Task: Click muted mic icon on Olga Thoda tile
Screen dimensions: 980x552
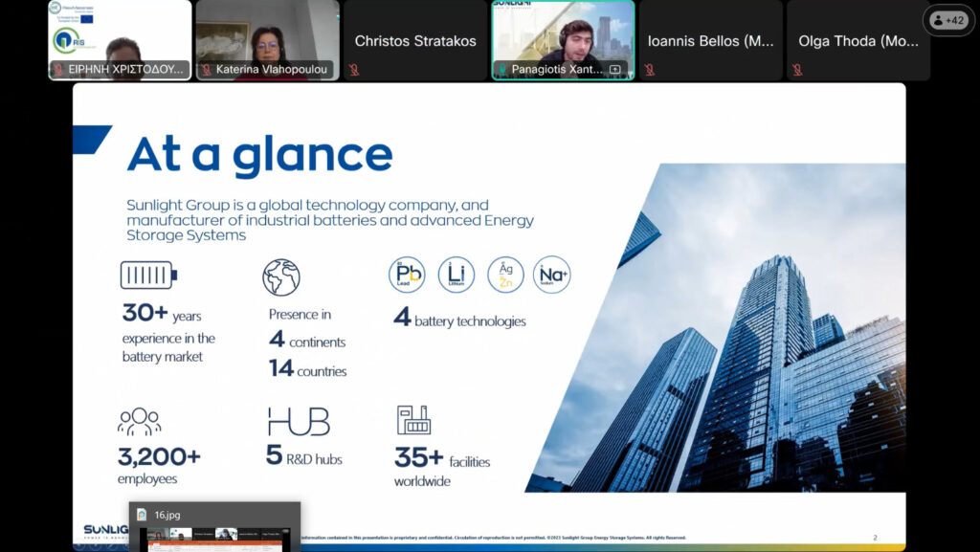Action: pos(796,70)
